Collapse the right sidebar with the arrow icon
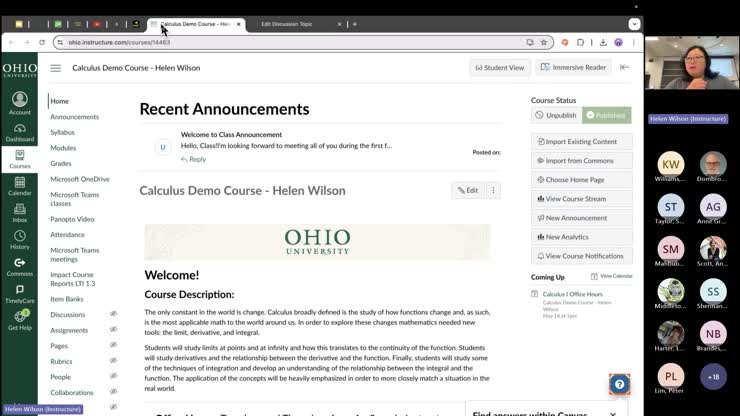This screenshot has width=740, height=416. [x=624, y=68]
